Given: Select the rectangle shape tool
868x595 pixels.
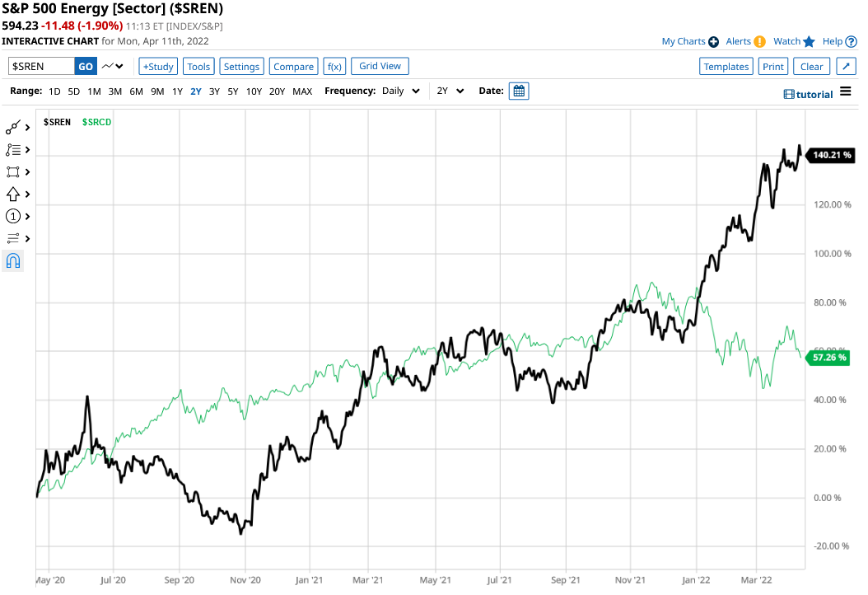Looking at the screenshot, I should (12, 172).
